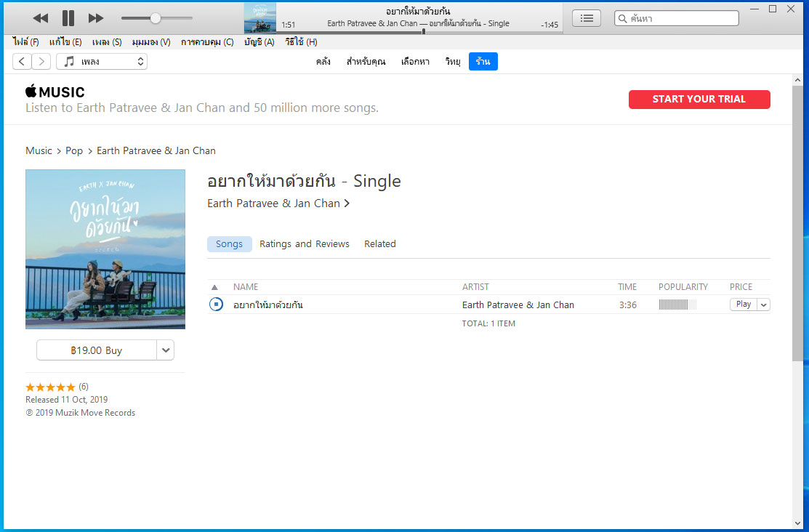Click the search field
The height and width of the screenshot is (532, 809).
coord(677,18)
